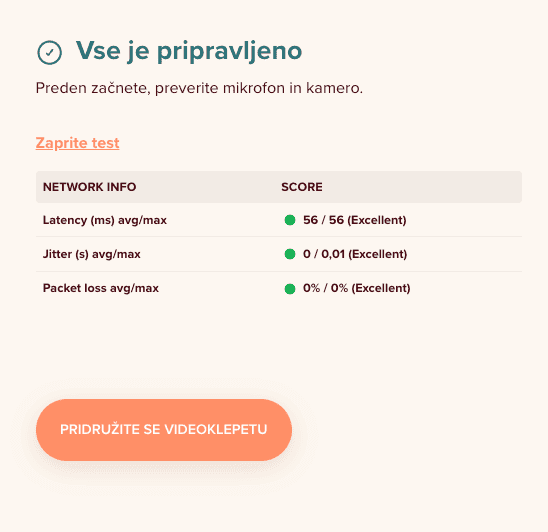The height and width of the screenshot is (532, 548).
Task: Click the word Excellent in jitter row
Action: (378, 254)
